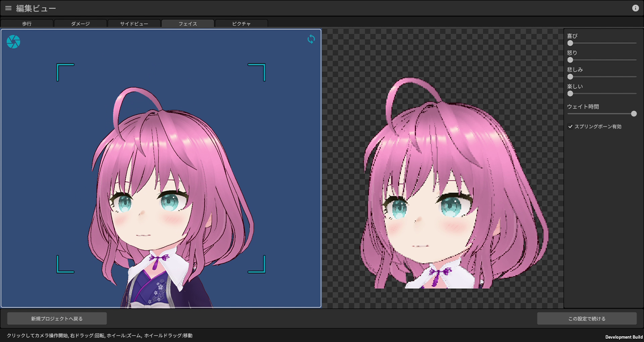Click この設定で続ける button
The width and height of the screenshot is (644, 342).
[x=587, y=319]
